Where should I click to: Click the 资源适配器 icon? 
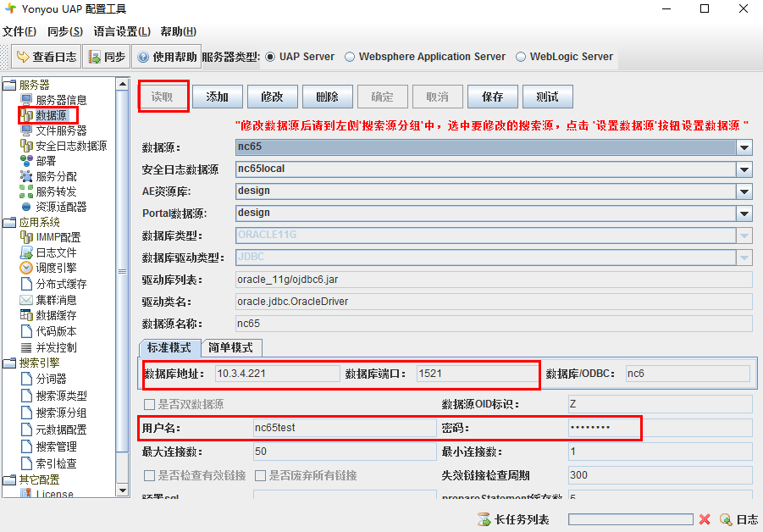[26, 207]
